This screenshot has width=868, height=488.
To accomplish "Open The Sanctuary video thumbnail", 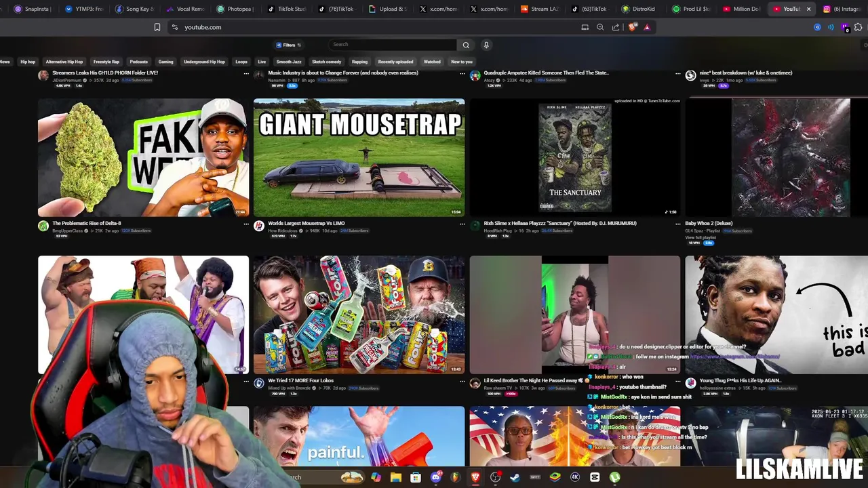I will coord(574,158).
